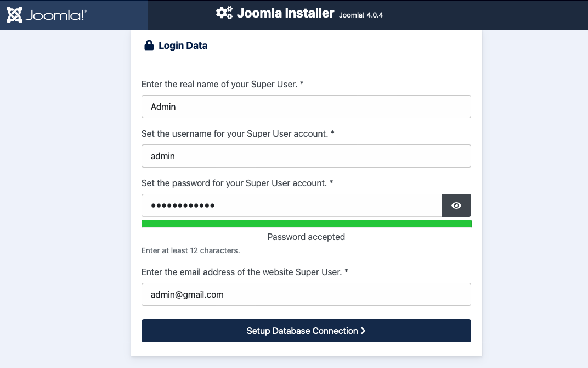588x368 pixels.
Task: Click the Joomla Installer title text
Action: pyautogui.click(x=285, y=13)
